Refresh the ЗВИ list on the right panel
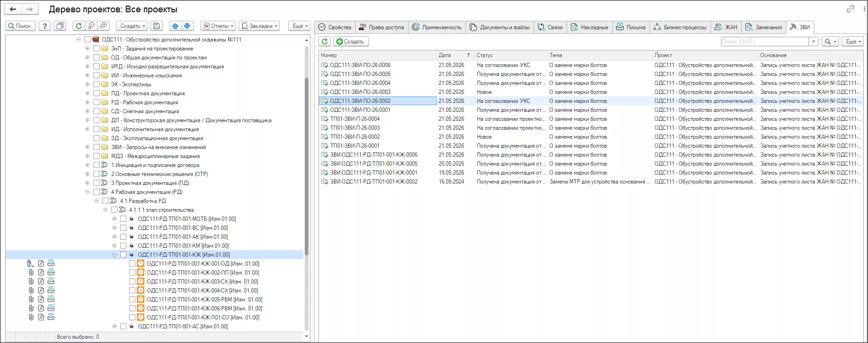 click(x=325, y=42)
